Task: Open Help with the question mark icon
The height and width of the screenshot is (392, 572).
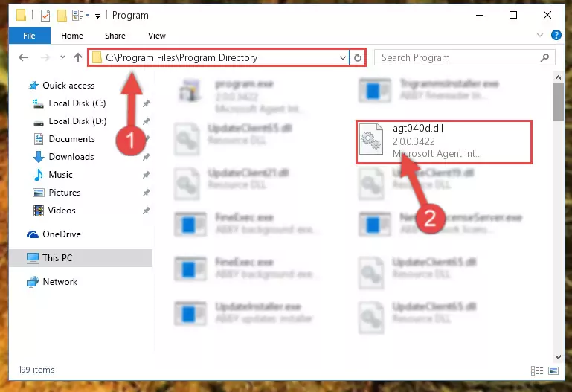Action: (556, 36)
